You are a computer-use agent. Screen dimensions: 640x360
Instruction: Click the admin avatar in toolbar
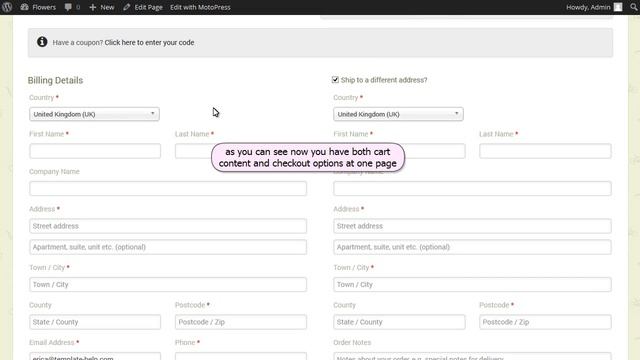[618, 7]
